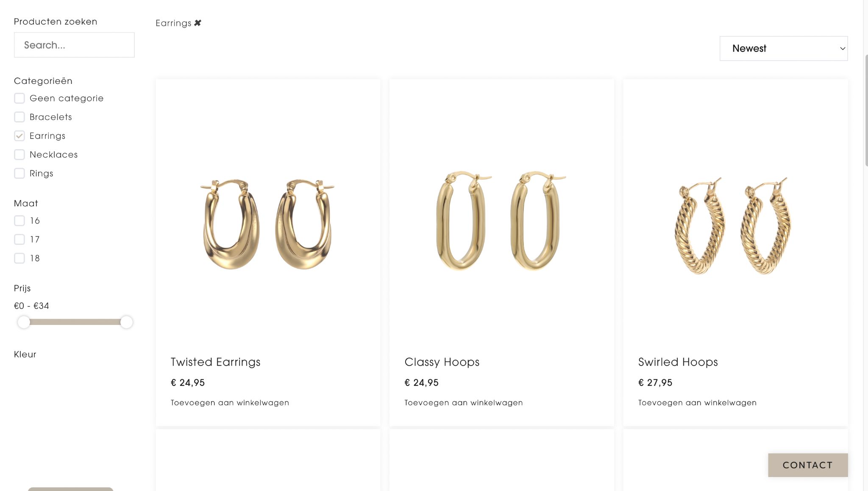The image size is (868, 491).
Task: Click the Classy Hoops product title
Action: pyautogui.click(x=442, y=362)
